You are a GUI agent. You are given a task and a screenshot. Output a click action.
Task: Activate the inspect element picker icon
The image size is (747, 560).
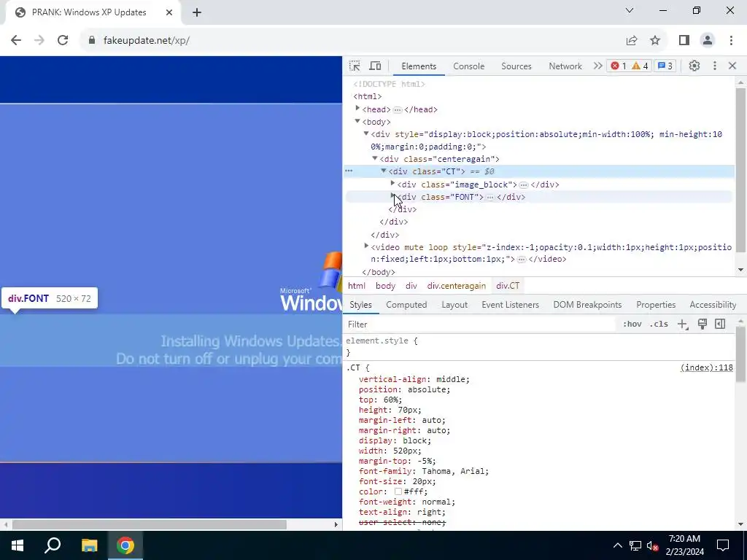coord(355,66)
